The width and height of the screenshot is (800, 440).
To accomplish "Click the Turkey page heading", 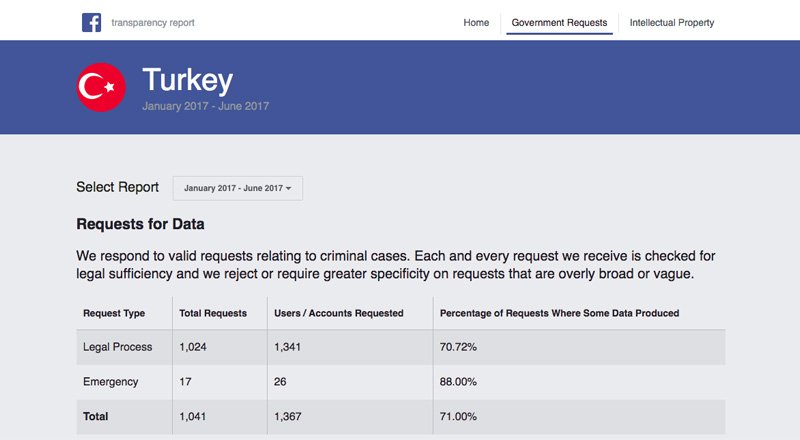I will point(188,80).
